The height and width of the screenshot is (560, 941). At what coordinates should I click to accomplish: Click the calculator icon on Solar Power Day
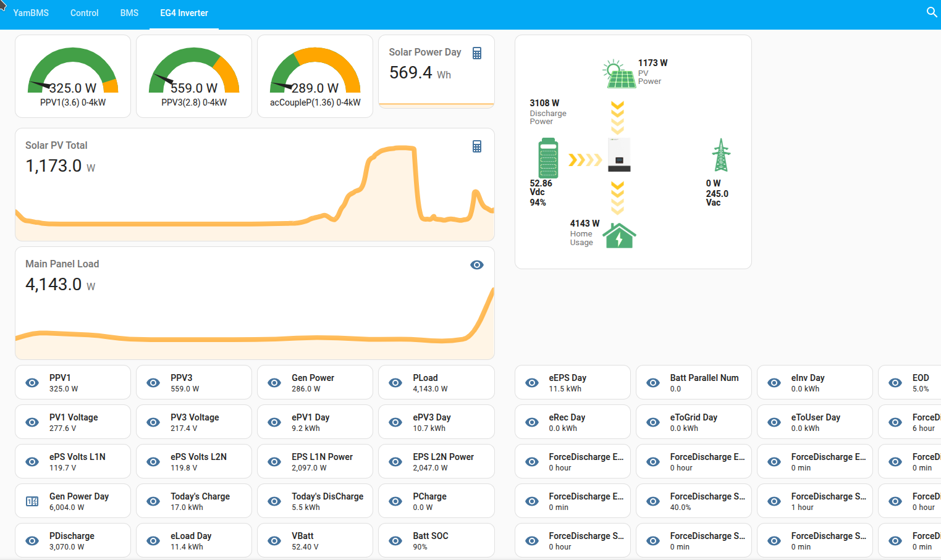click(476, 53)
